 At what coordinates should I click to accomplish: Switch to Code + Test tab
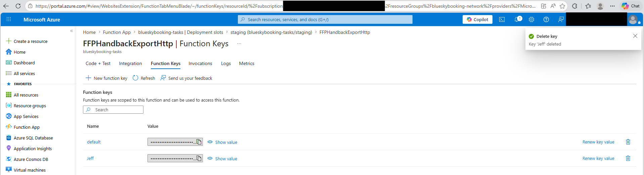[98, 63]
